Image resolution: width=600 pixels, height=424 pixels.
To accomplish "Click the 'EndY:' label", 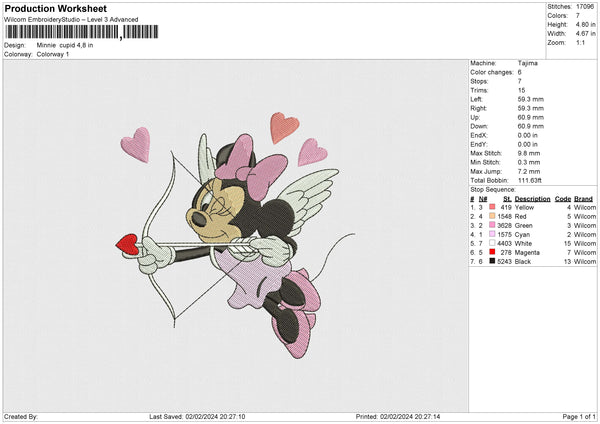I will 479,144.
